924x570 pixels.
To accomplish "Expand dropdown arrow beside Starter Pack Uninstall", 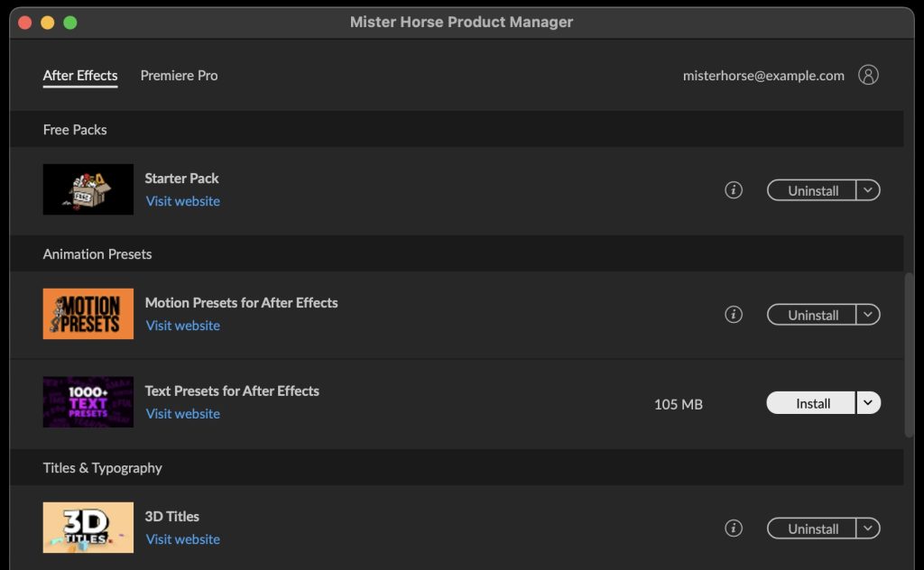I will (868, 190).
